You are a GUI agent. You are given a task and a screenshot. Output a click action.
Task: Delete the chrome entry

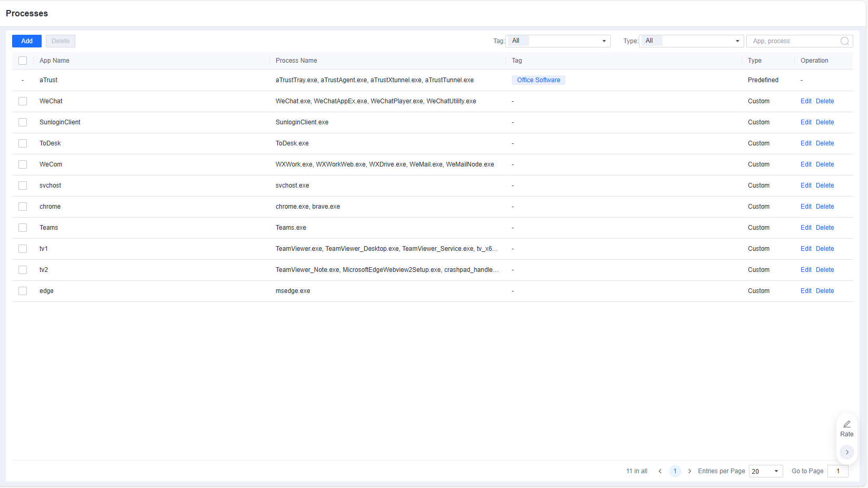coord(825,207)
